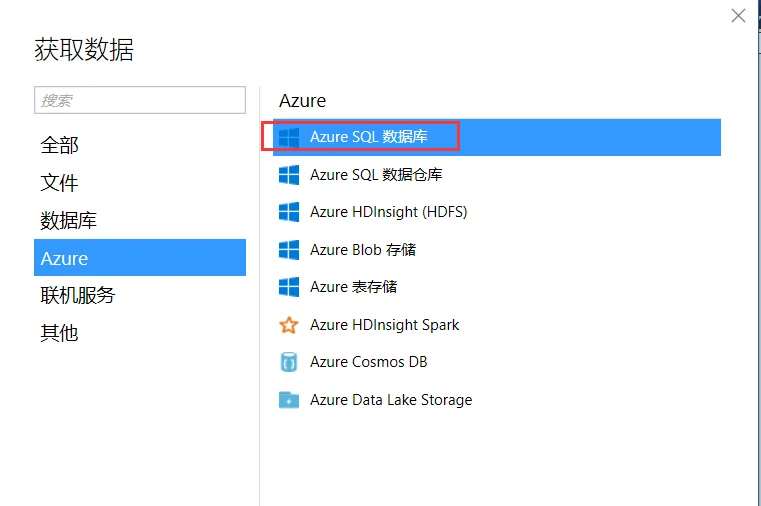Click the Data Lake Storage folder icon

[x=289, y=400]
